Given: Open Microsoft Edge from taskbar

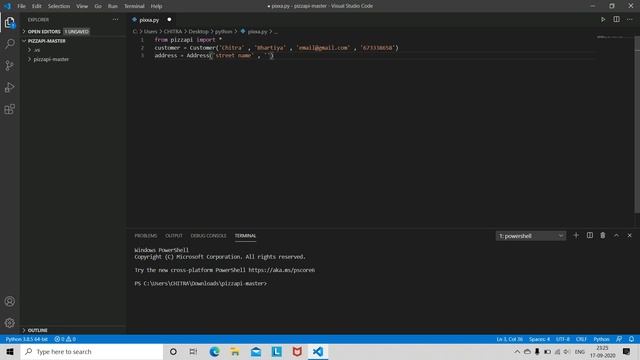Looking at the screenshot, I should click(x=214, y=351).
